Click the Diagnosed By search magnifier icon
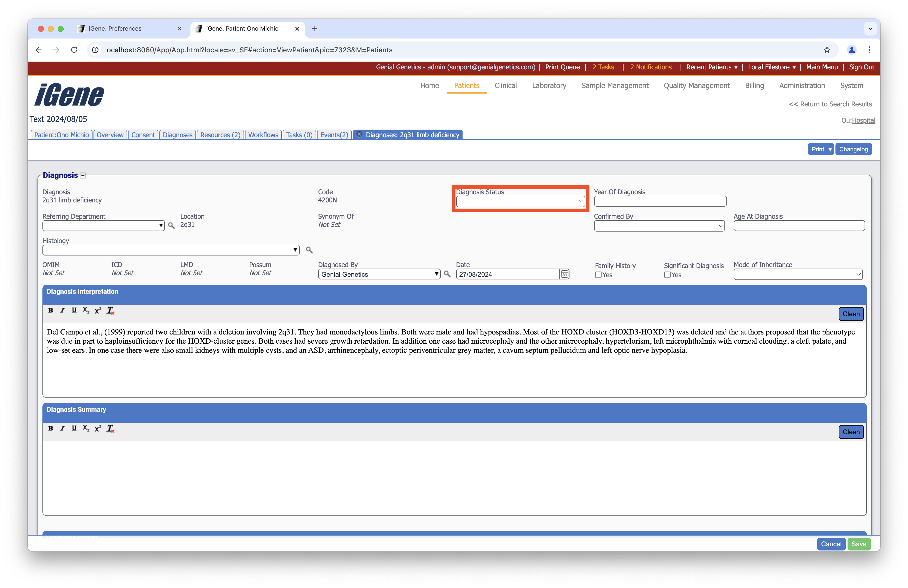This screenshot has width=908, height=588. tap(447, 274)
